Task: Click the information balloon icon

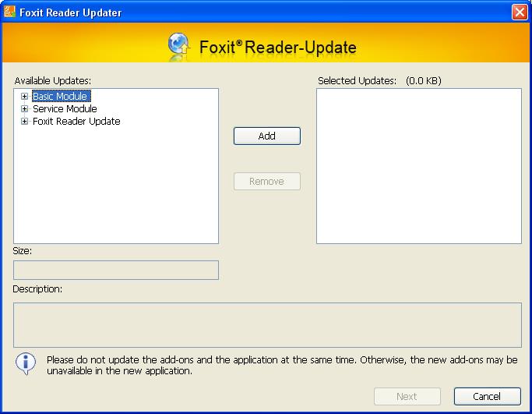Action: [x=26, y=363]
